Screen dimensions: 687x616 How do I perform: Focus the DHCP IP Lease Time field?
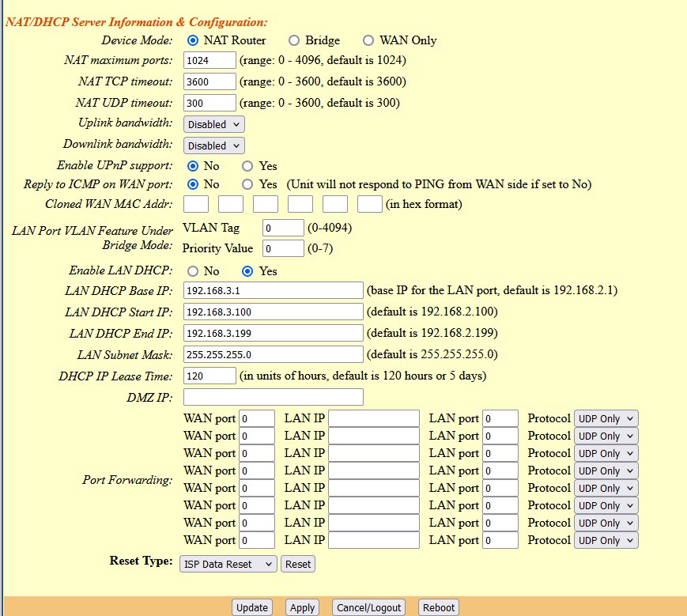click(209, 376)
